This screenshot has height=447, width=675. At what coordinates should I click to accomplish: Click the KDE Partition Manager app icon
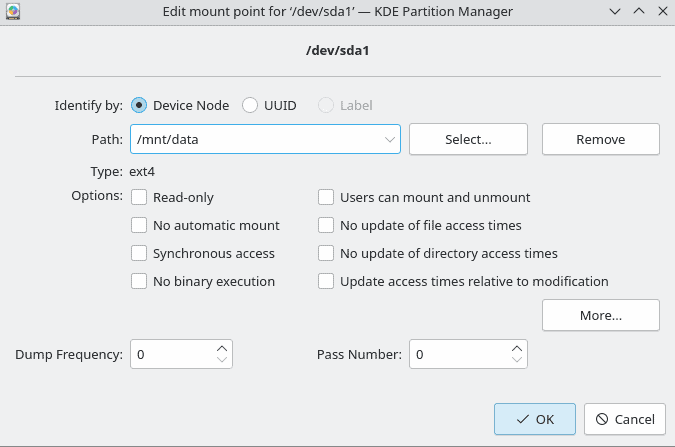pos(13,11)
